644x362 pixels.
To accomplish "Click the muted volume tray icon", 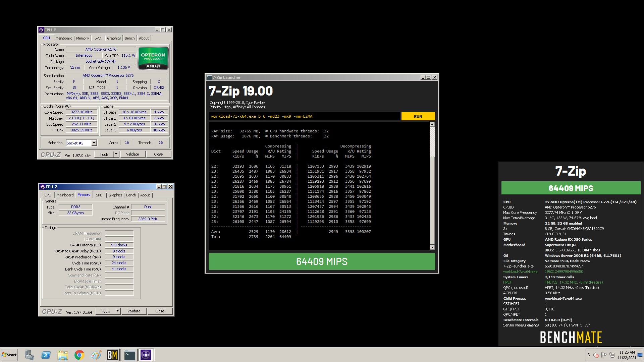I will (596, 355).
